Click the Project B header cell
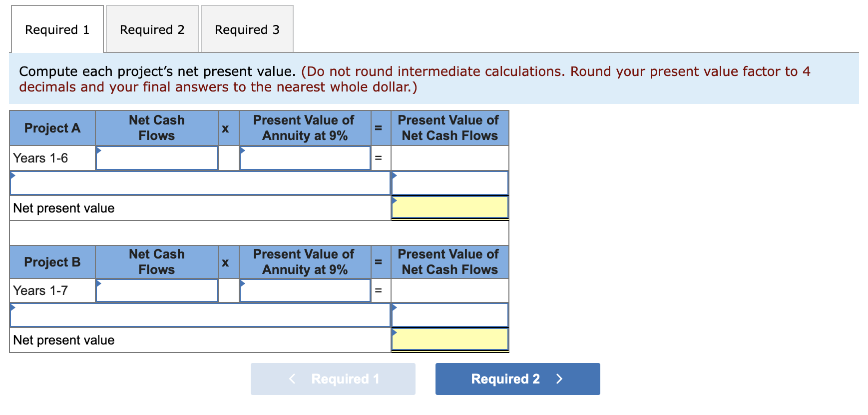This screenshot has width=868, height=415. coord(52,261)
